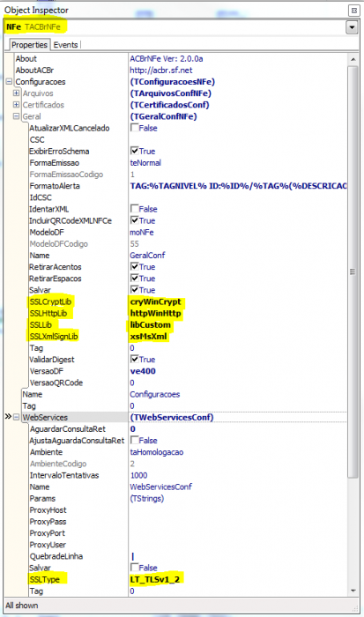Viewport: 364px width, 617px height.
Task: Uncheck the ExibirErroSchema checkbox
Action: [x=135, y=151]
